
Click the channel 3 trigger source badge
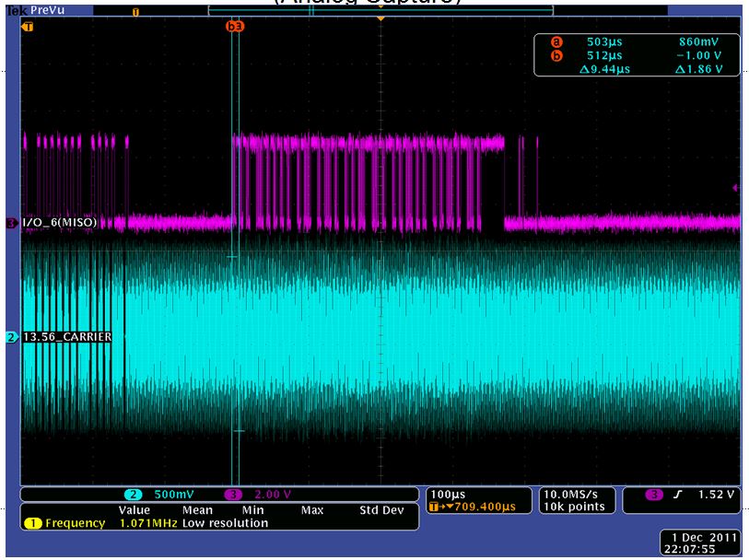(x=654, y=495)
